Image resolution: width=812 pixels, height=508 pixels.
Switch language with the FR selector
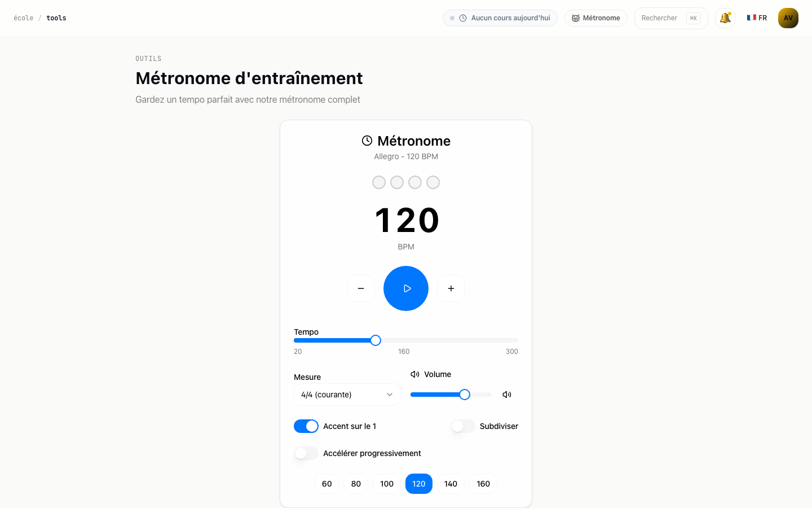pyautogui.click(x=757, y=18)
